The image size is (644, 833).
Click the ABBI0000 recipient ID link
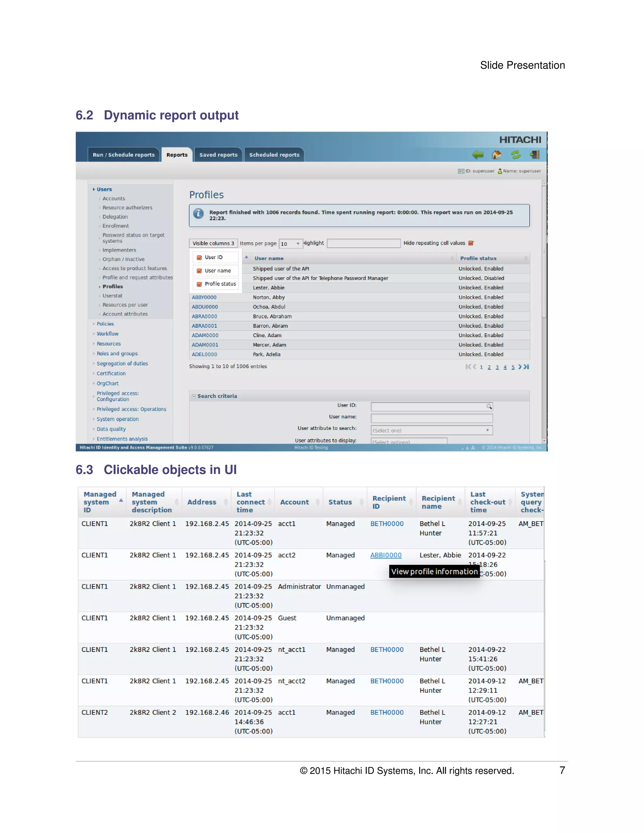coord(386,555)
